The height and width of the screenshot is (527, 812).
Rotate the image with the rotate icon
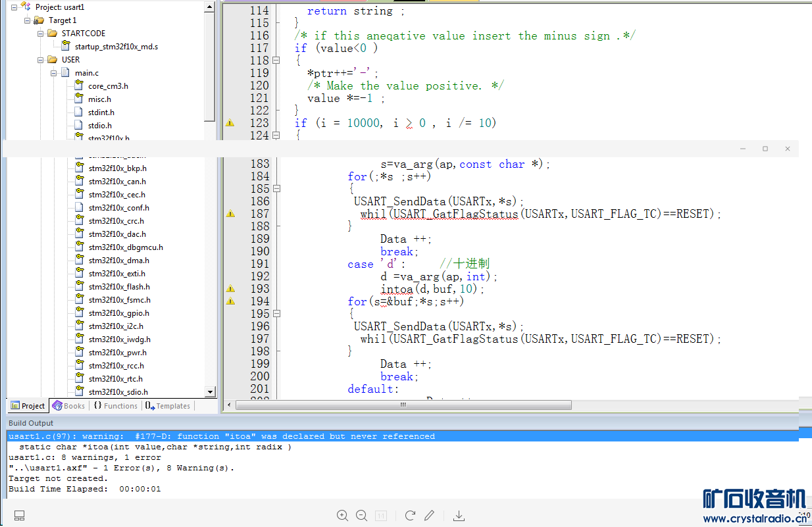tap(410, 516)
